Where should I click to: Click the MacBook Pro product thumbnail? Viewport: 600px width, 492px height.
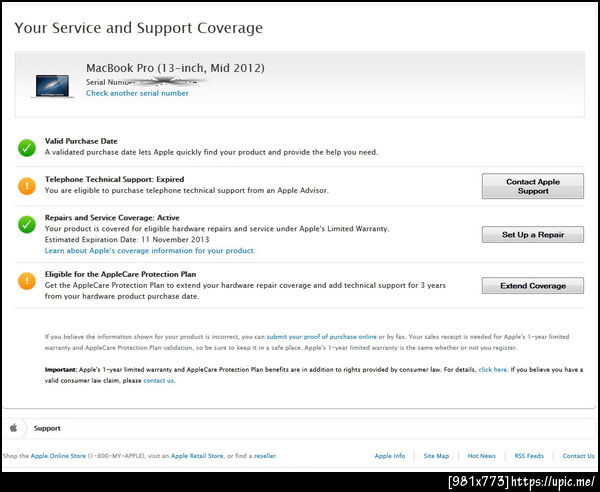[52, 86]
